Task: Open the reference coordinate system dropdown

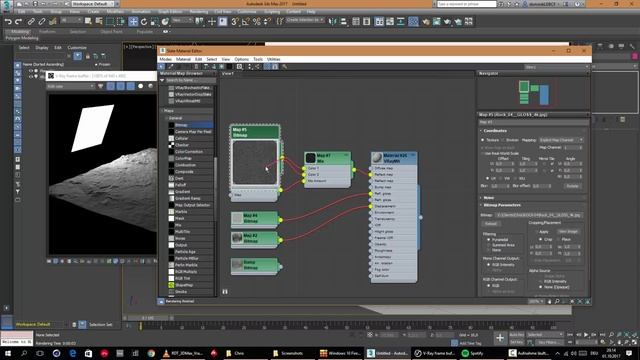Action: [182, 20]
